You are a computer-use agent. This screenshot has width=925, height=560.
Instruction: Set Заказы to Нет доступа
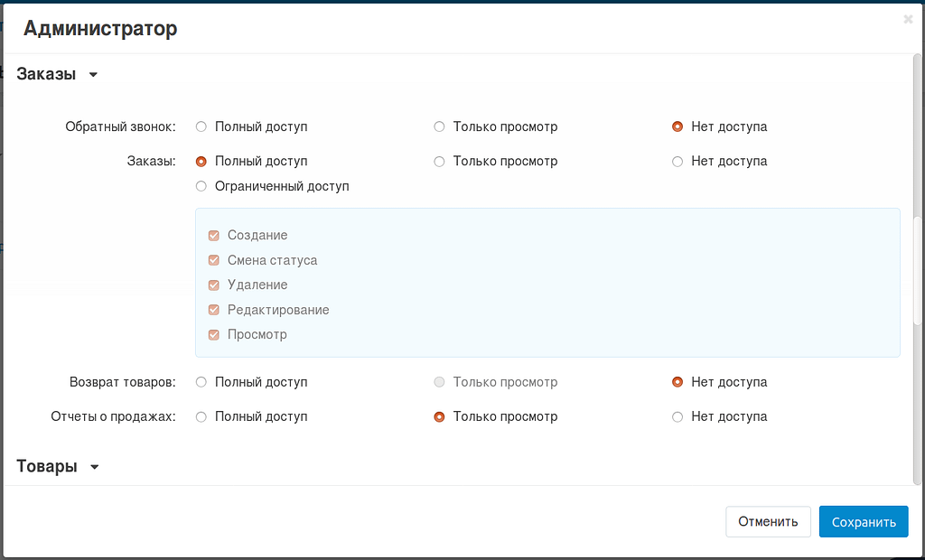click(677, 161)
